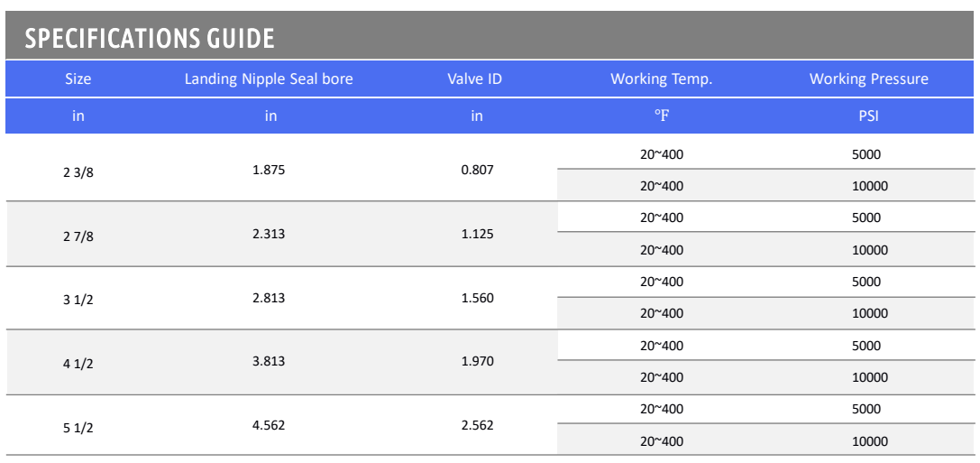Click the Specifications Guide title bar
This screenshot has height=463, width=980.
click(x=490, y=35)
